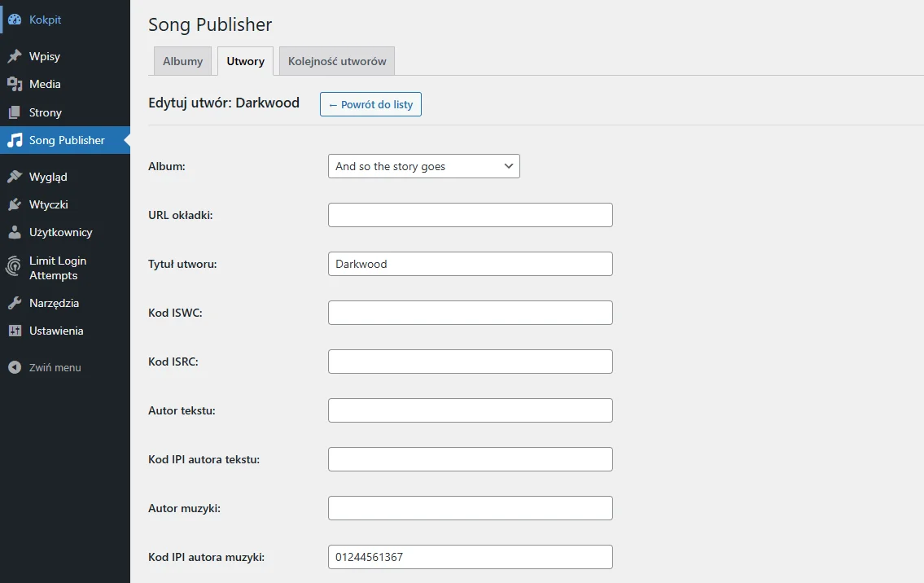Open Ustawienia via the sliders icon

coord(15,331)
